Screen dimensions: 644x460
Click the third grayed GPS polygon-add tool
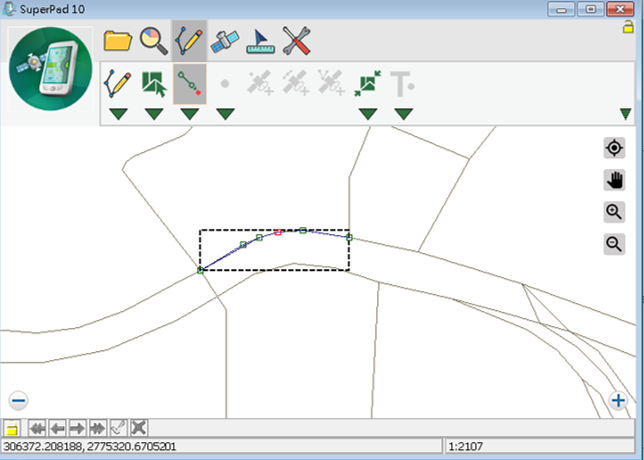tap(331, 83)
